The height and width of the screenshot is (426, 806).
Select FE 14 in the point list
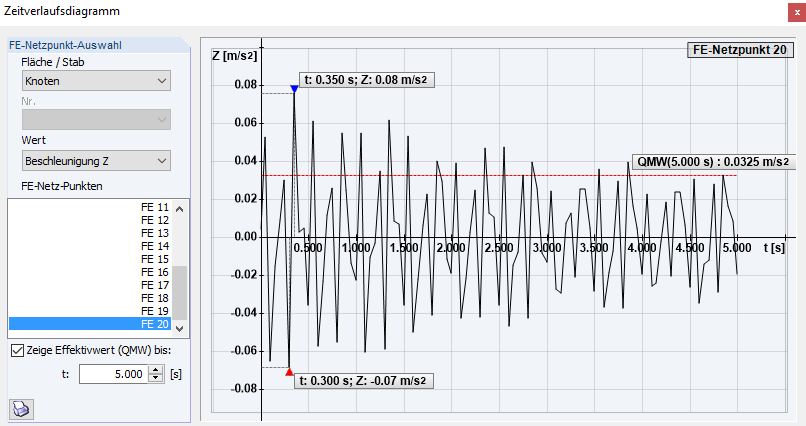(x=89, y=246)
